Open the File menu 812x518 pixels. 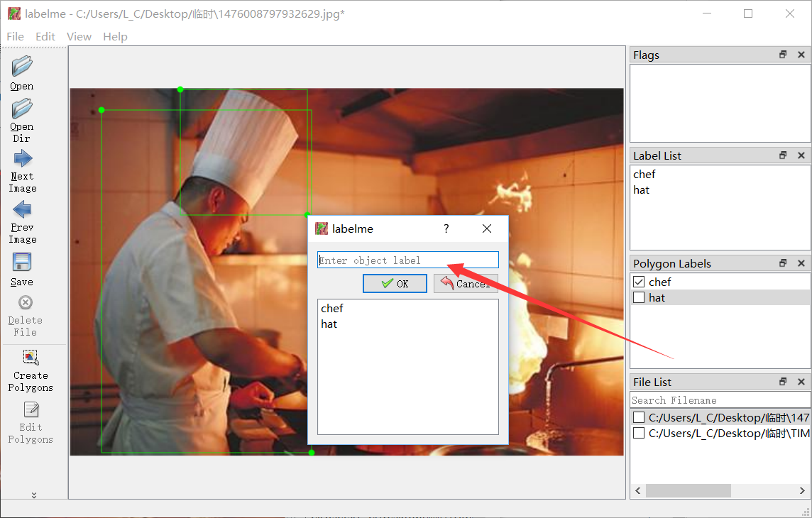click(x=15, y=36)
